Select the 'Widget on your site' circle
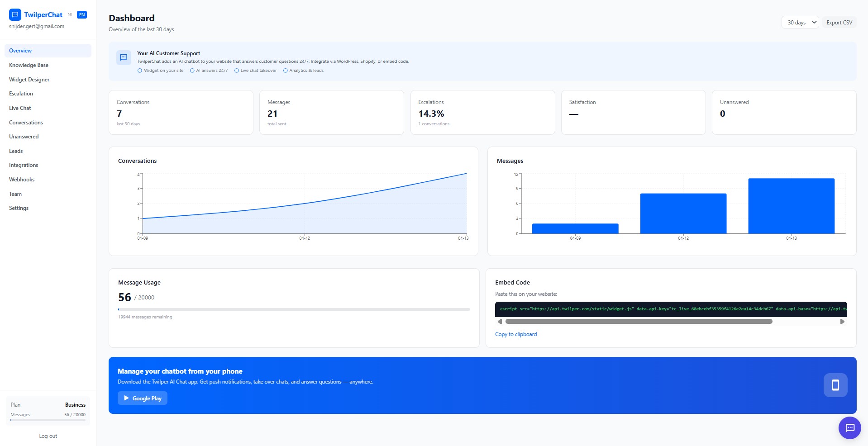The width and height of the screenshot is (868, 446). (140, 71)
